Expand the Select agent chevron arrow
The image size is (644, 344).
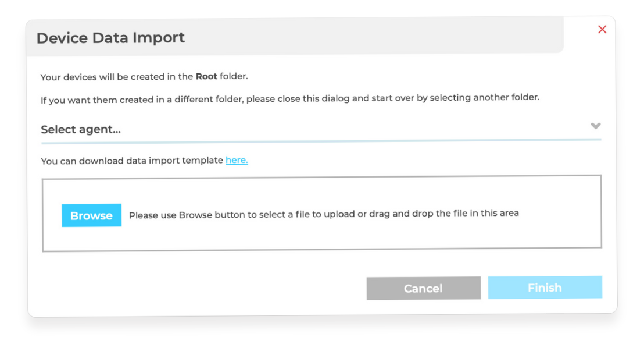coord(596,126)
